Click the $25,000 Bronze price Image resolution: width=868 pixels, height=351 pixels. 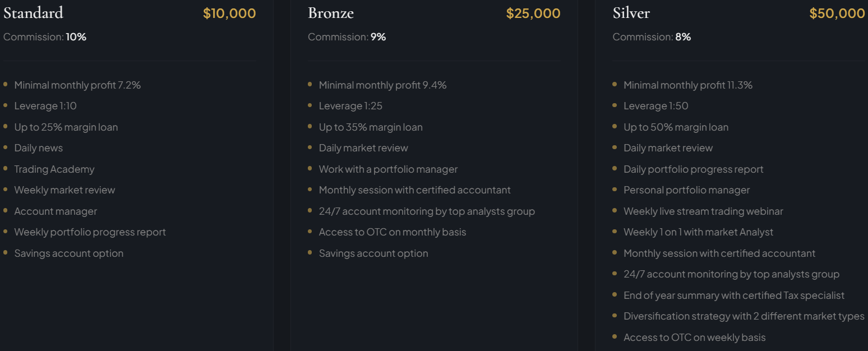pyautogui.click(x=533, y=13)
